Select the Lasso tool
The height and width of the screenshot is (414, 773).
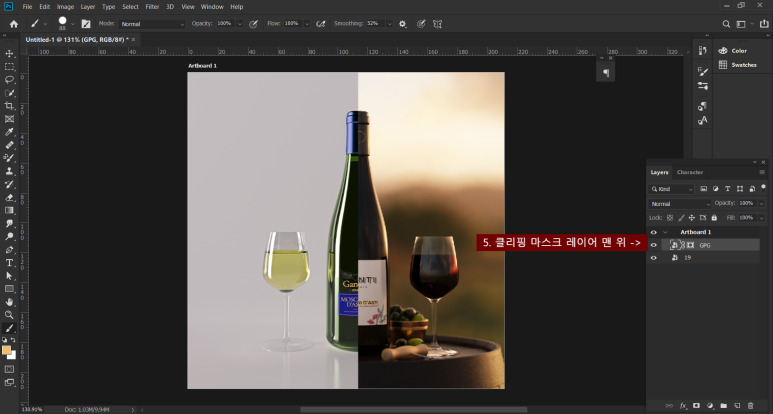9,80
